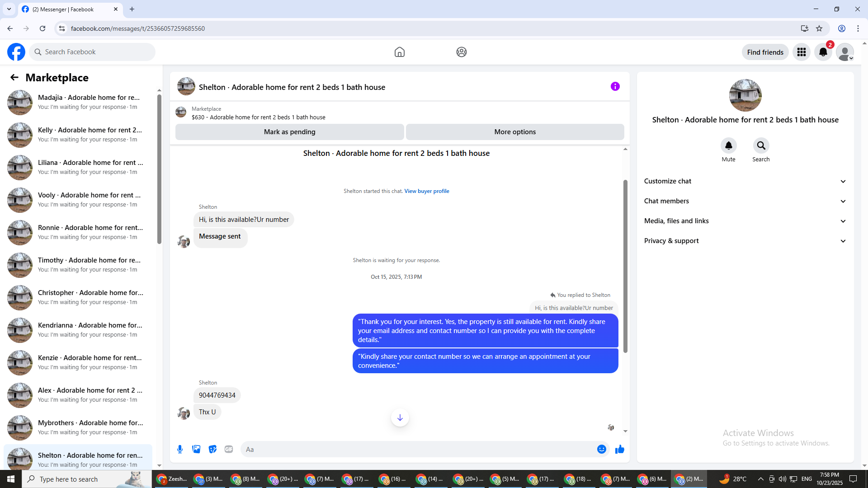Jump to latest message arrow button
The width and height of the screenshot is (868, 488).
400,418
